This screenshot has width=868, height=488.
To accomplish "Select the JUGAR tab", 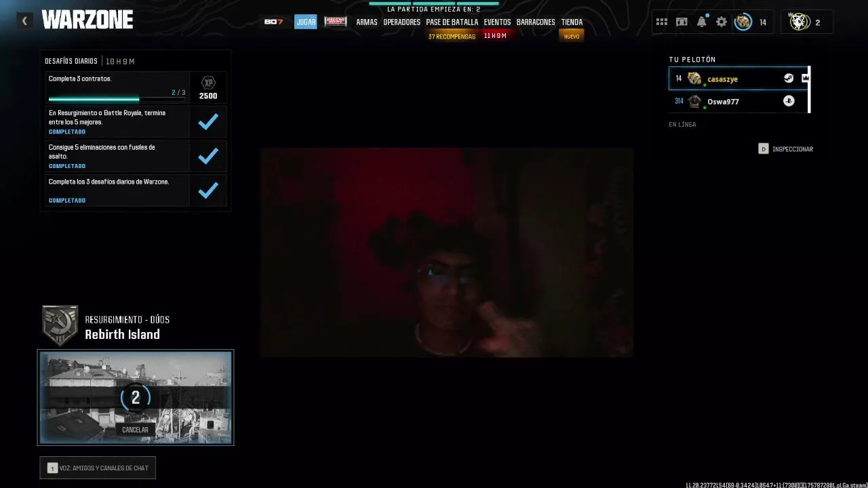I will 306,22.
